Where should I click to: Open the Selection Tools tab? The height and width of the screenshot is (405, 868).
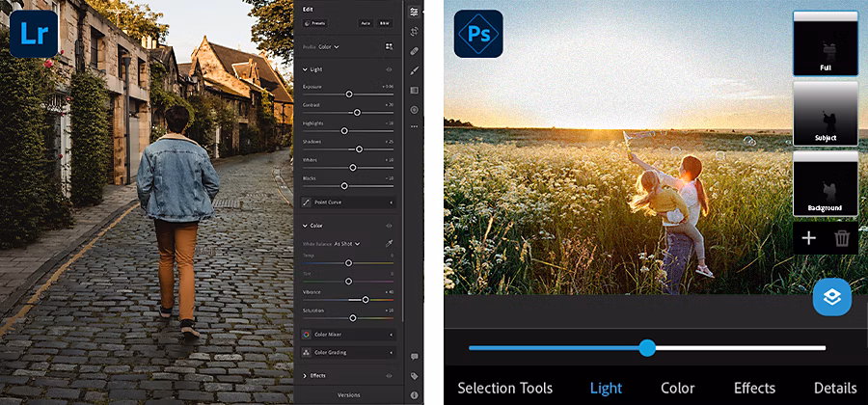pos(504,388)
